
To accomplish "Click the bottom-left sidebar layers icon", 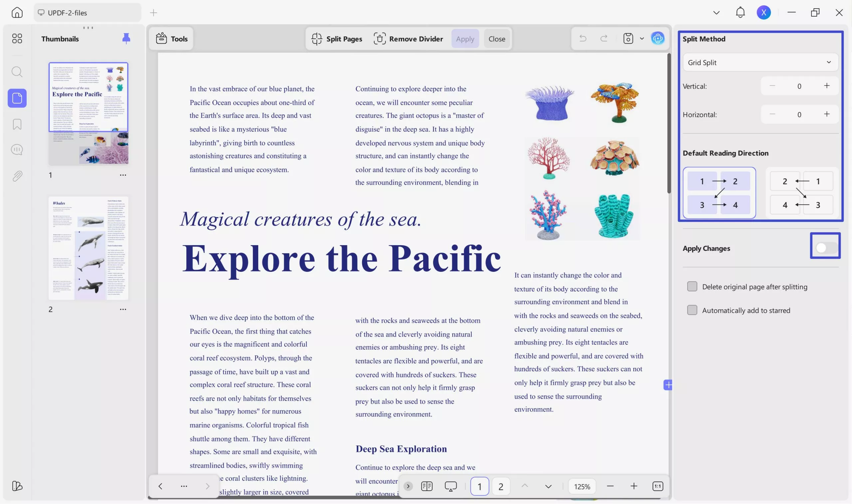I will tap(17, 486).
